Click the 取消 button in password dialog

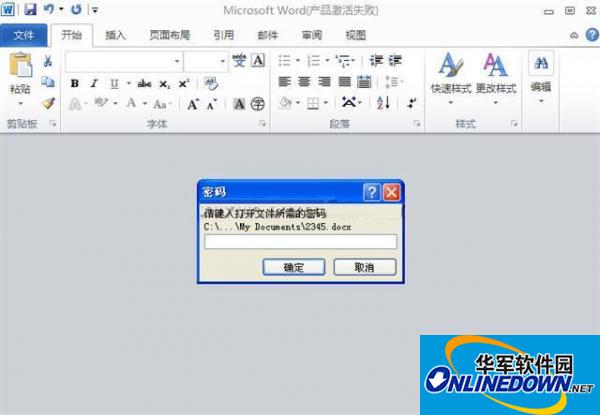pyautogui.click(x=365, y=267)
